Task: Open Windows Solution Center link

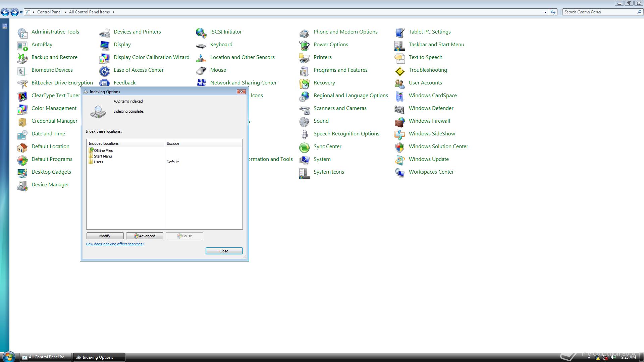Action: [438, 146]
